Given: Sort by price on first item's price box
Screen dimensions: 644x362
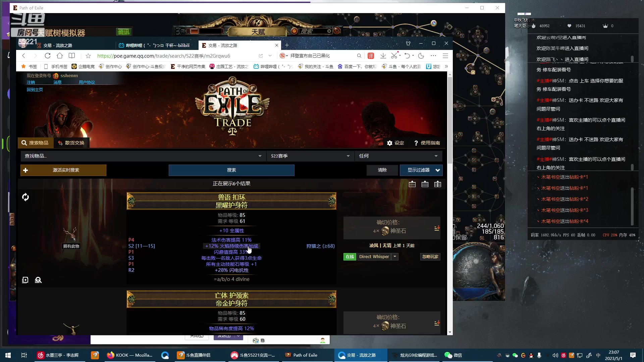Looking at the screenshot, I should pos(437,228).
